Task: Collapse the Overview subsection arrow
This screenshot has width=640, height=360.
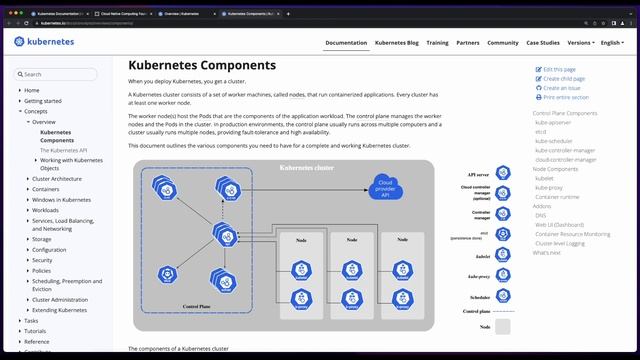Action: [x=28, y=122]
